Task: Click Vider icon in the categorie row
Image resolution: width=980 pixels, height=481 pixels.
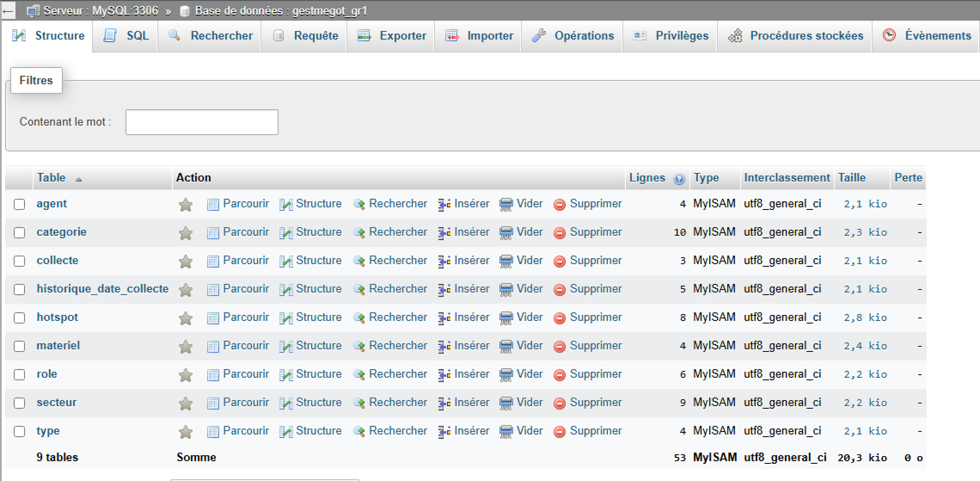Action: [506, 233]
